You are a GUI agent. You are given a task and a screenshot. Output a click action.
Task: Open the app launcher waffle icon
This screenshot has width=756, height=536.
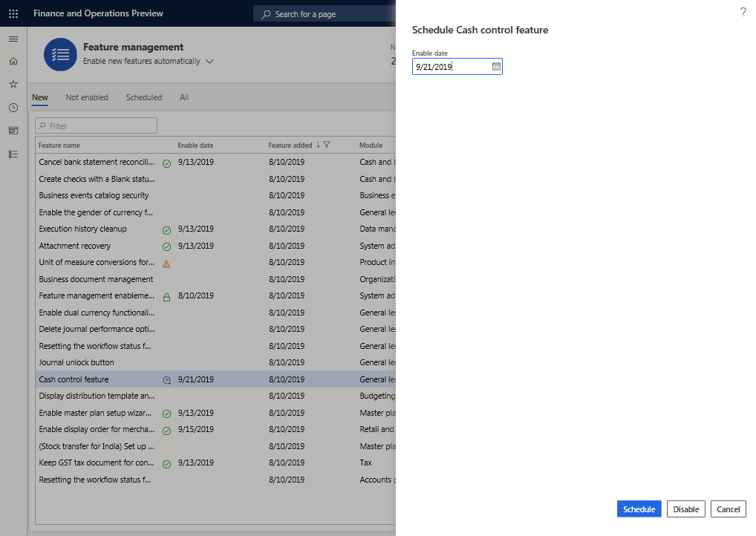(13, 13)
